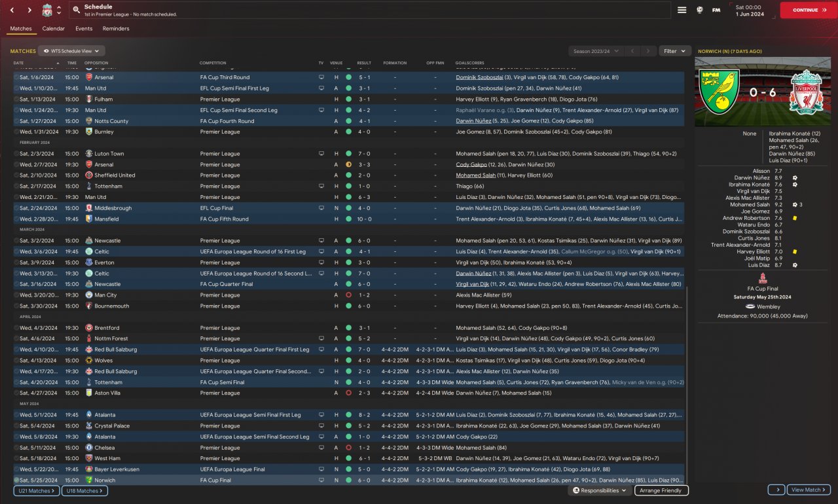Open the WTS Schedule View dropdown
The width and height of the screenshot is (838, 504).
coord(71,50)
